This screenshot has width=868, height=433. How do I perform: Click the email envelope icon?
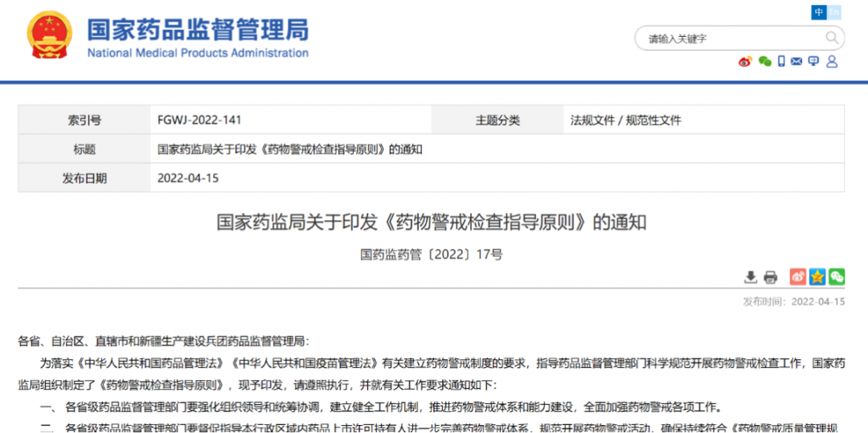(796, 62)
